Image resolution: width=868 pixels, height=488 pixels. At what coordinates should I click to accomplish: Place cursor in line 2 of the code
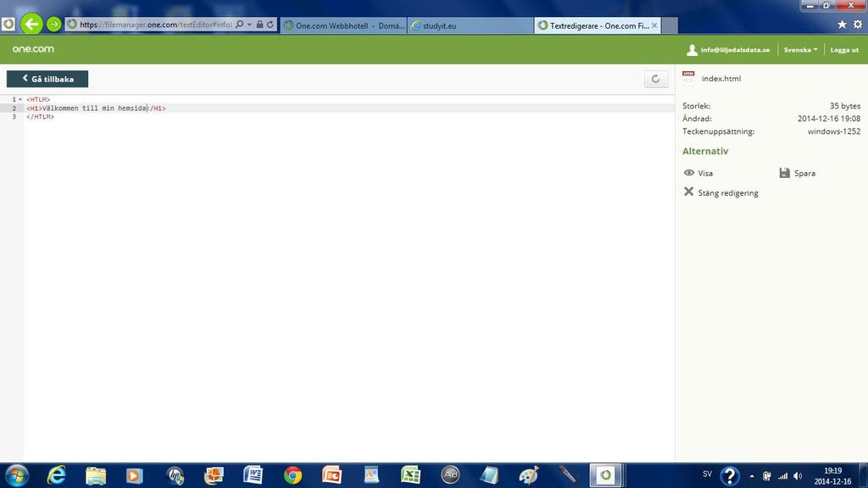pos(348,108)
